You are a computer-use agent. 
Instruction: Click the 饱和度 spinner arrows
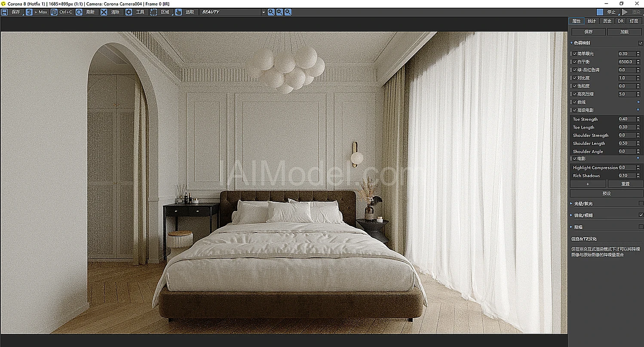pos(638,86)
